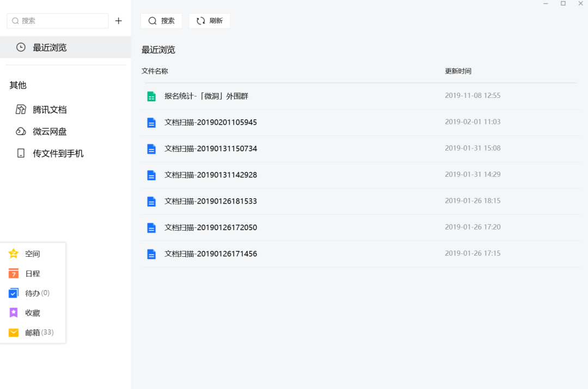Click the yellow star 空间 icon

(x=14, y=254)
